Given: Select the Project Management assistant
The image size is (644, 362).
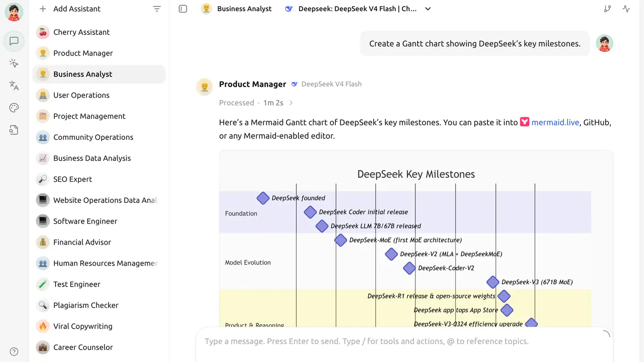Looking at the screenshot, I should 99,116.
